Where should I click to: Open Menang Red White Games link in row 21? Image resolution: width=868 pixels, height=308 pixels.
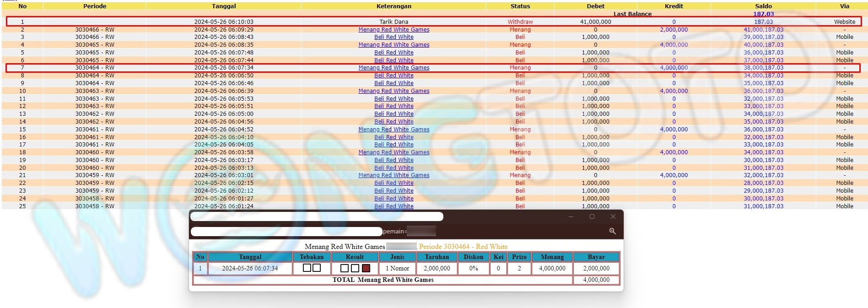tap(394, 175)
